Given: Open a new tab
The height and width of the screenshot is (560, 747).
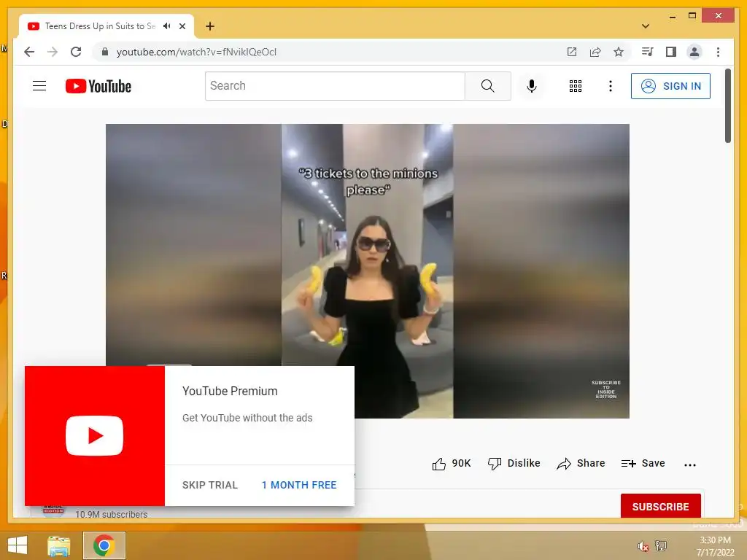Looking at the screenshot, I should click(x=209, y=26).
